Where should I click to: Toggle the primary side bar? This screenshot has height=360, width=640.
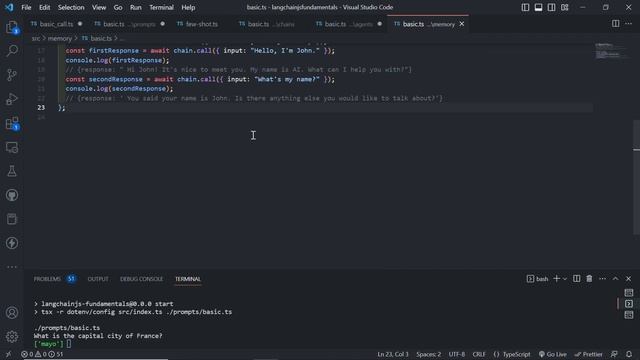pyautogui.click(x=525, y=7)
